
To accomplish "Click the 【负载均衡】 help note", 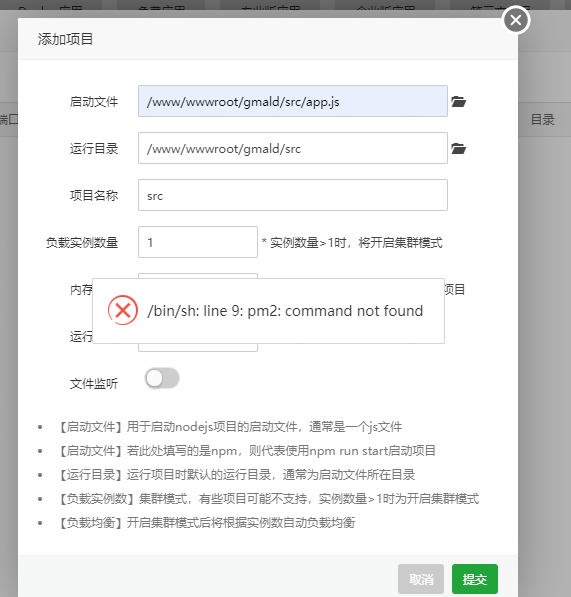I will click(x=206, y=523).
